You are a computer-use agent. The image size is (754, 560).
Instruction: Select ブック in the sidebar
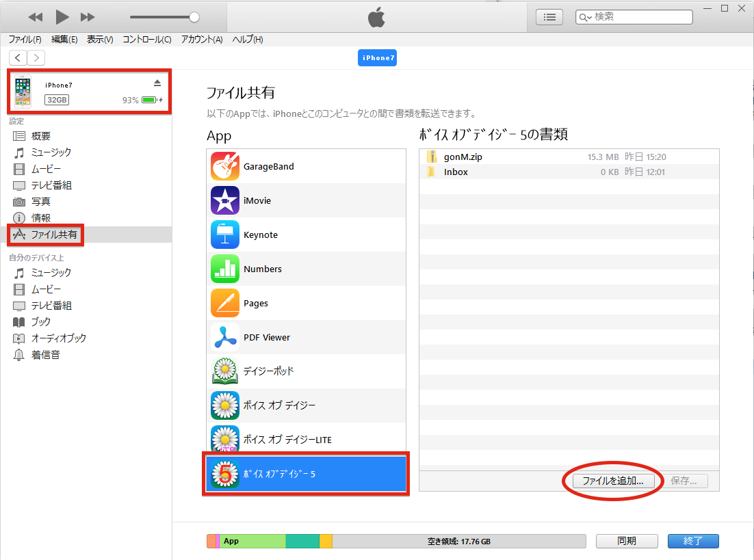click(41, 321)
